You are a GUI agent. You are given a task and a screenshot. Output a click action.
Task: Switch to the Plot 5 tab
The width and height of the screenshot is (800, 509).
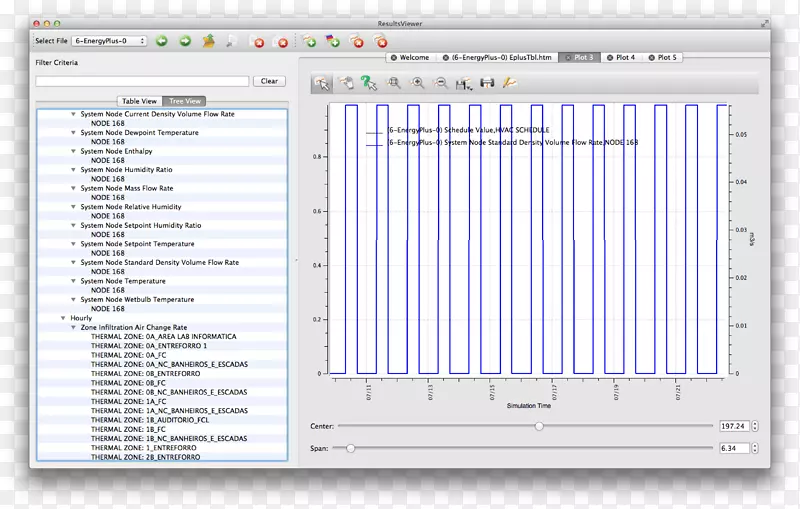pos(667,58)
